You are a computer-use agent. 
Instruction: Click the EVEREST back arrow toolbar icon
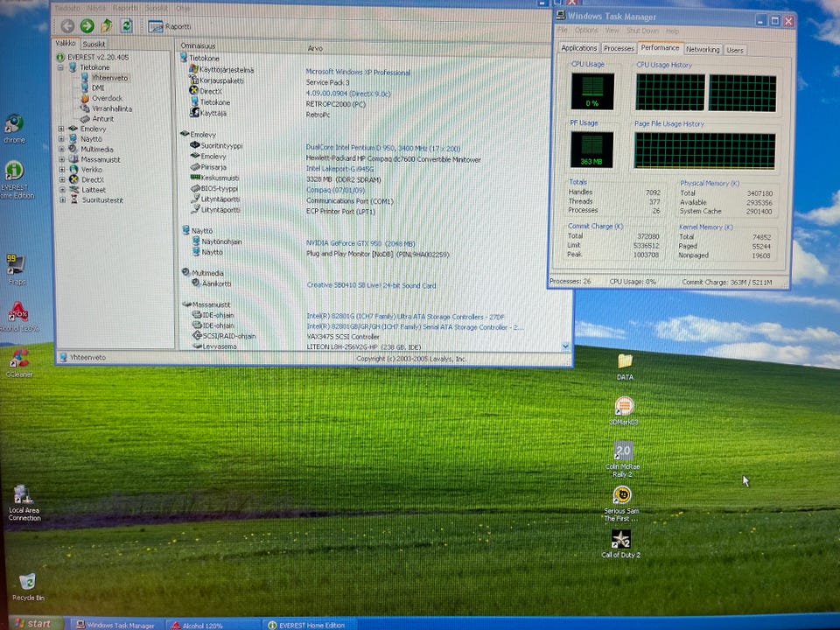pyautogui.click(x=67, y=25)
